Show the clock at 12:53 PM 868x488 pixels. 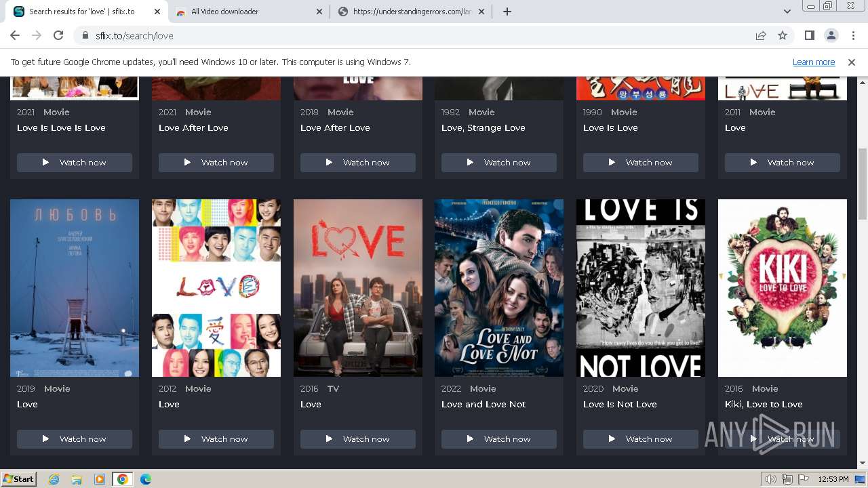click(x=833, y=479)
